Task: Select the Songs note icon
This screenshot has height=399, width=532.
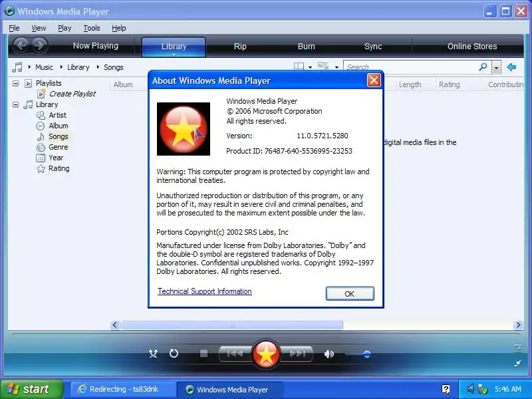Action: (41, 136)
